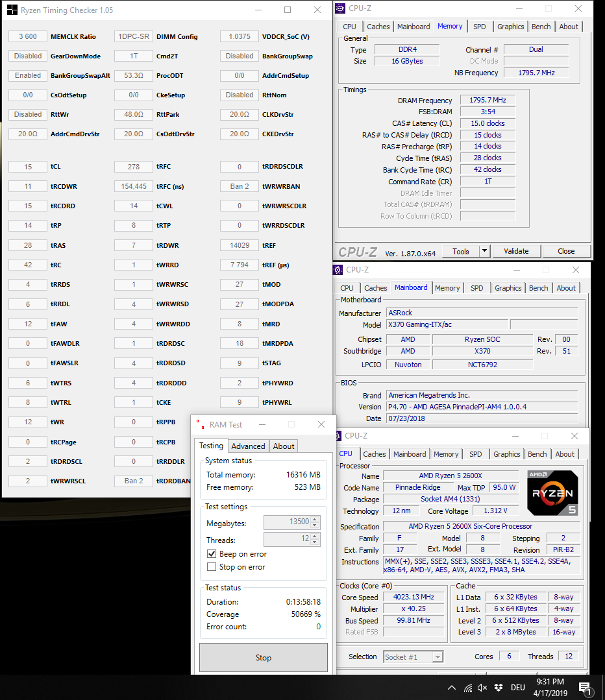Click the tCL value field showing 15

[x=28, y=167]
